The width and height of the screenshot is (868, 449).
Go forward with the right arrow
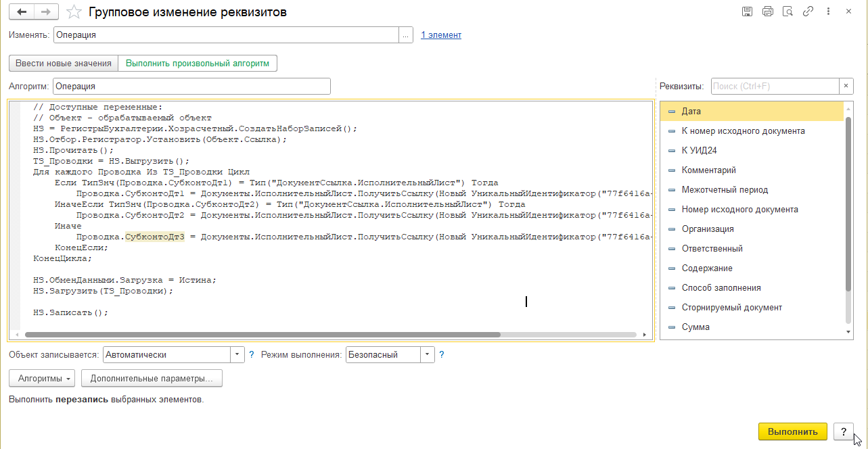pos(45,11)
